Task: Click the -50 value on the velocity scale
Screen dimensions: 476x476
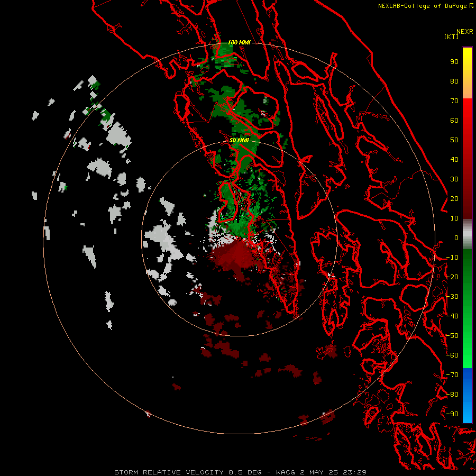Action: [452, 335]
